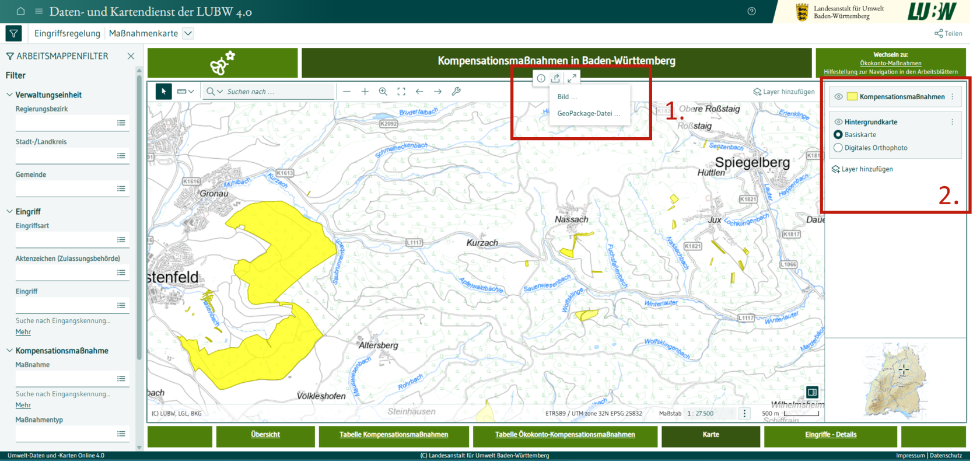Zoom in with the plus icon
Image resolution: width=980 pixels, height=461 pixels.
click(x=365, y=92)
